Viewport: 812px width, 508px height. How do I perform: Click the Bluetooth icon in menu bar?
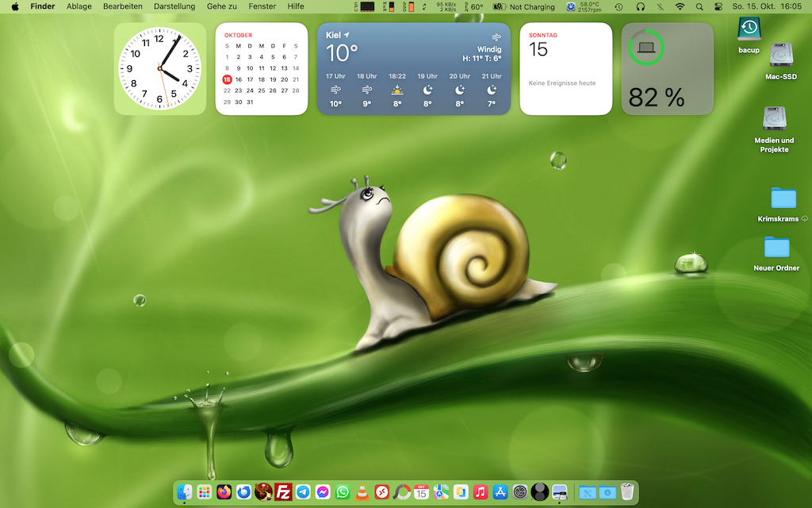click(660, 6)
